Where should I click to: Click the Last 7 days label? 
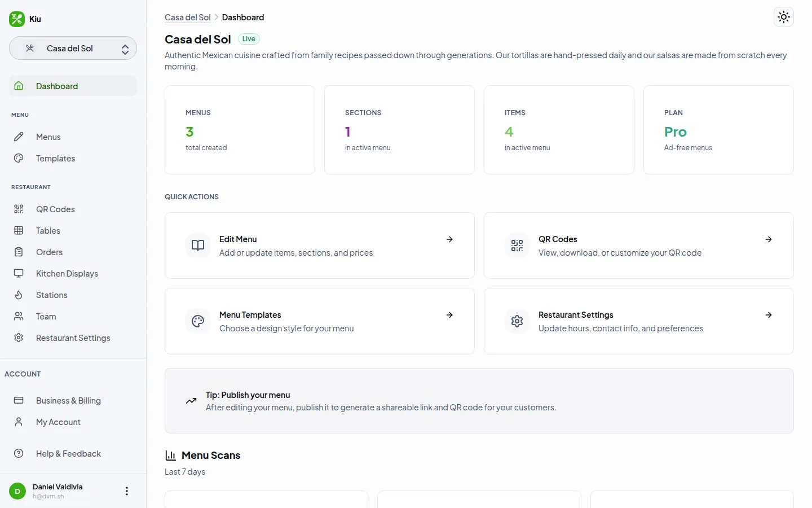click(x=185, y=472)
